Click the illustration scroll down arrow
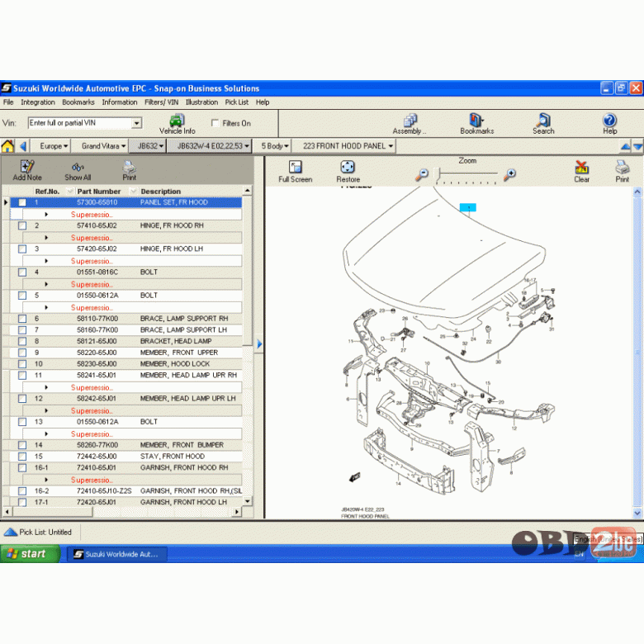The width and height of the screenshot is (644, 644). 637,513
